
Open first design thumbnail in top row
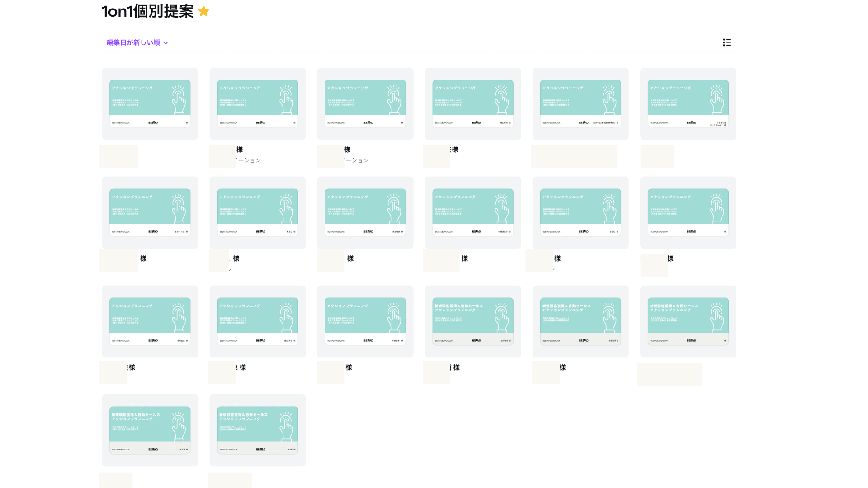click(150, 103)
